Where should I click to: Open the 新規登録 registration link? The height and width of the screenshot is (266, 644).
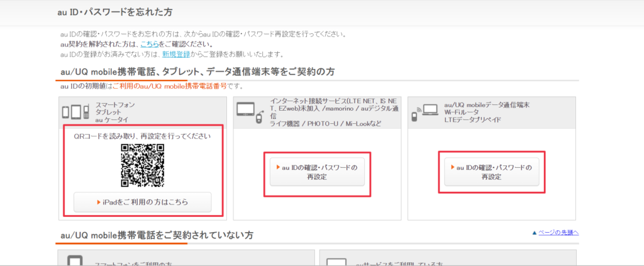[174, 55]
